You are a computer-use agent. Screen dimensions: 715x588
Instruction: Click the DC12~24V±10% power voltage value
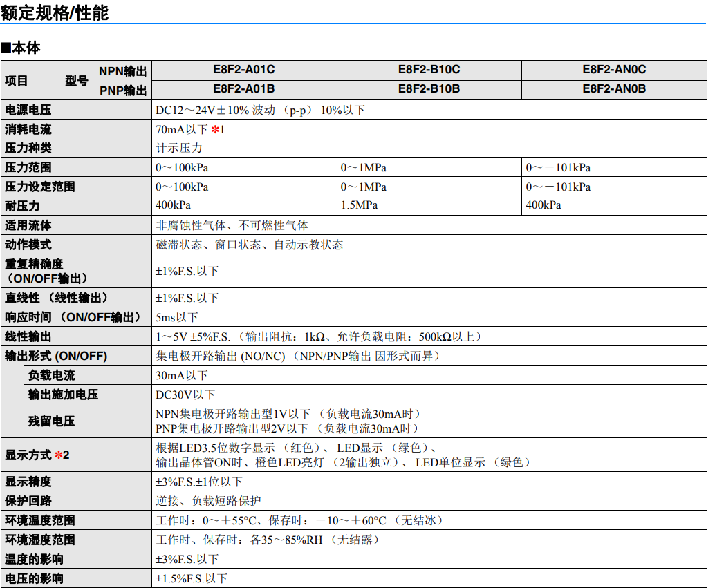[261, 111]
